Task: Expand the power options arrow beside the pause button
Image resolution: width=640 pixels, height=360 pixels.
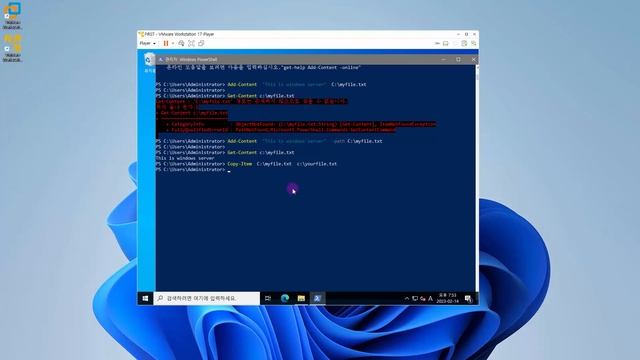Action: point(173,43)
